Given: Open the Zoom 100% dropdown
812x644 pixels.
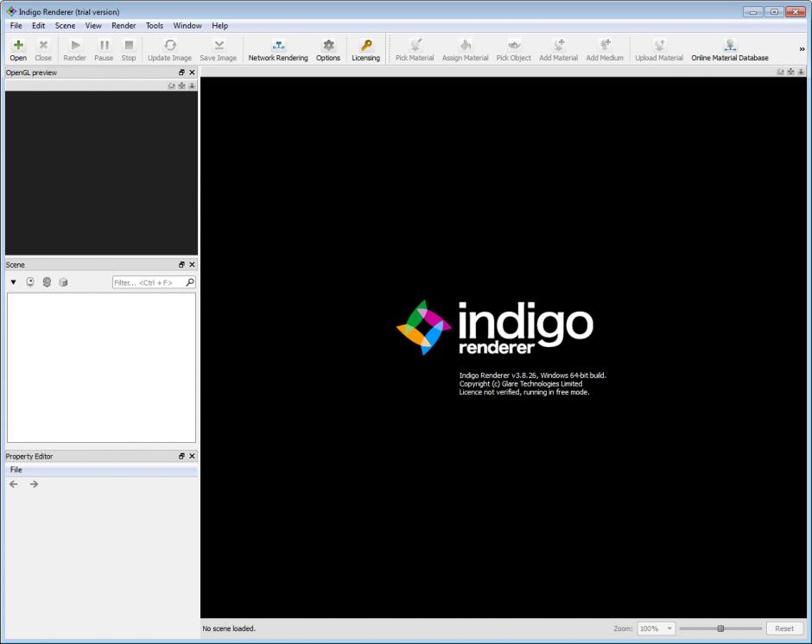Looking at the screenshot, I should pyautogui.click(x=657, y=628).
